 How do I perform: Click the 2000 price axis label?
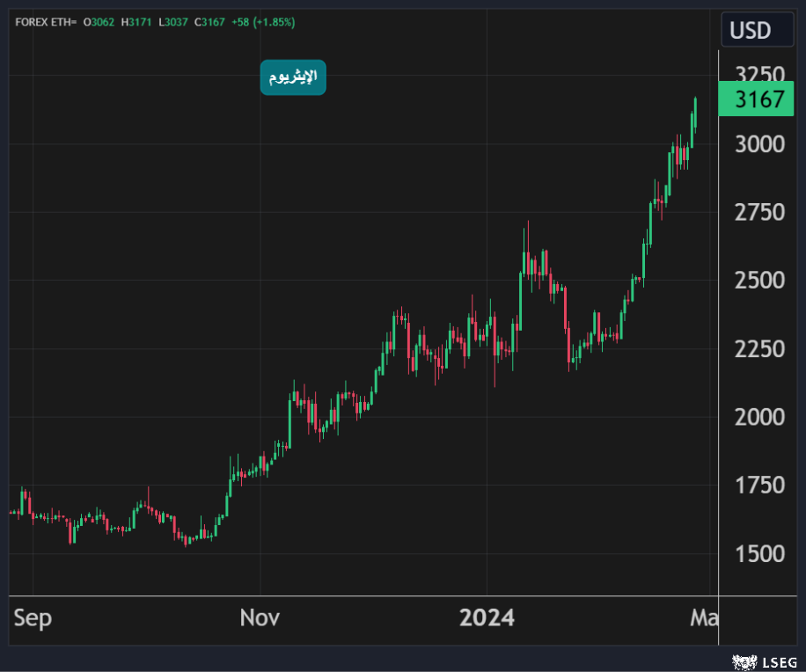pos(759,417)
